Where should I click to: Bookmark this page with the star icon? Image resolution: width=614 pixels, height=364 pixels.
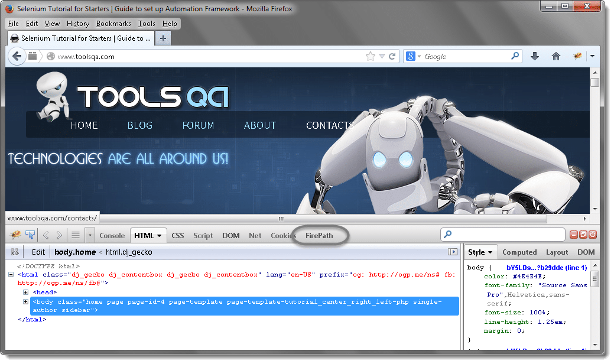pyautogui.click(x=371, y=57)
